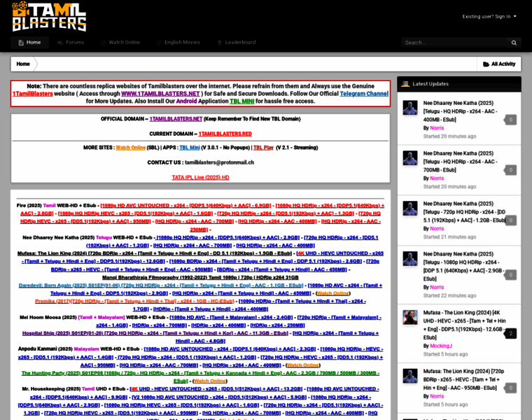Click the search magnifier icon

(x=514, y=43)
